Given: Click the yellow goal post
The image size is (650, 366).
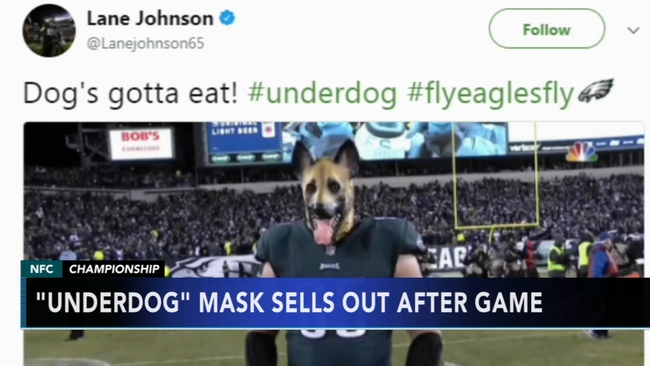Looking at the screenshot, I should click(x=495, y=176).
